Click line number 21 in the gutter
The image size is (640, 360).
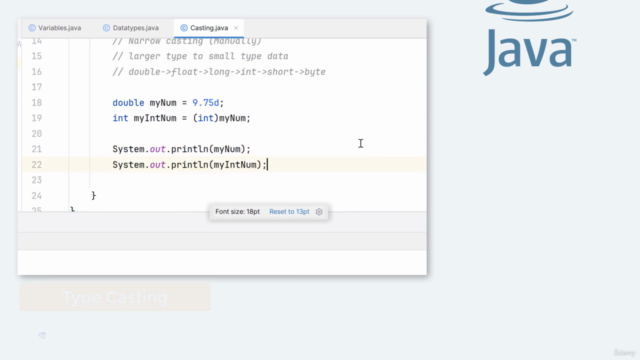pyautogui.click(x=37, y=149)
